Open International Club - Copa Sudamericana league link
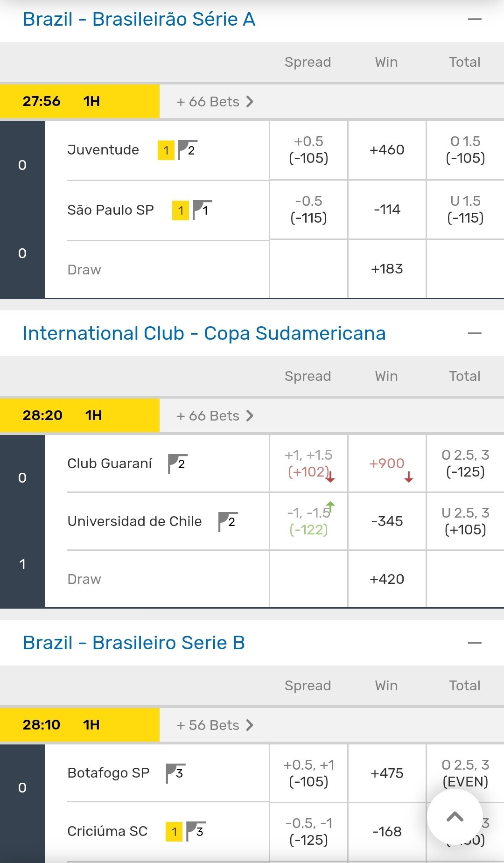This screenshot has height=863, width=504. coord(204,334)
